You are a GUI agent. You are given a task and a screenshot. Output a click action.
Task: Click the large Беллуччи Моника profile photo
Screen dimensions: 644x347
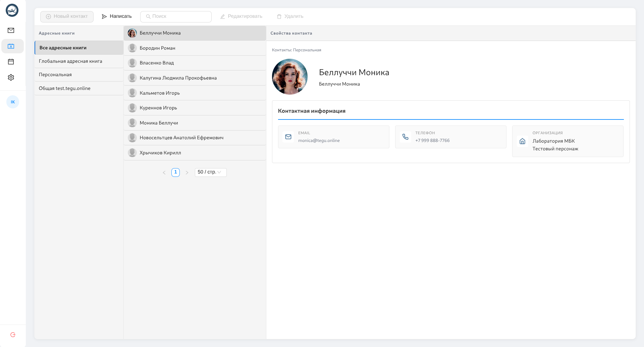click(290, 77)
